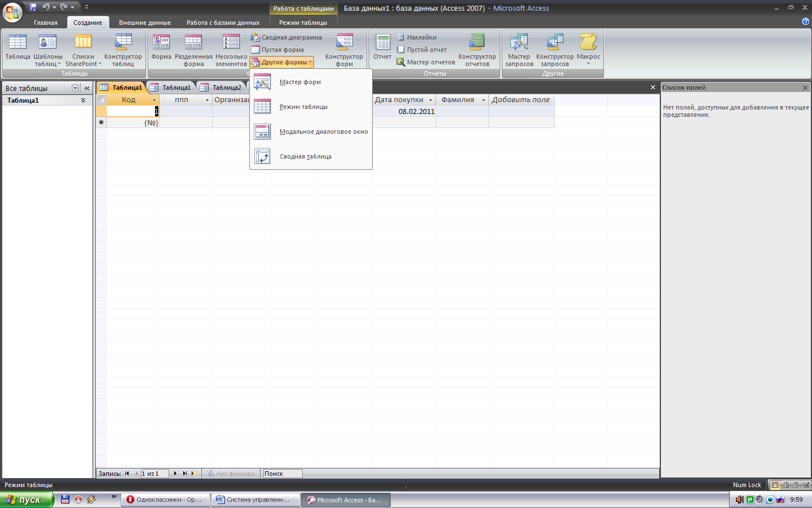Image resolution: width=812 pixels, height=508 pixels.
Task: Collapse the Другие формы dropdown
Action: tap(281, 62)
